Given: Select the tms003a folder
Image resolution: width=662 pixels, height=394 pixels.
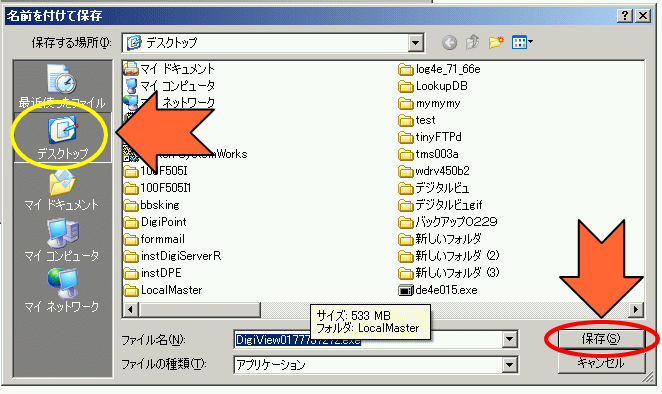Looking at the screenshot, I should [x=428, y=154].
